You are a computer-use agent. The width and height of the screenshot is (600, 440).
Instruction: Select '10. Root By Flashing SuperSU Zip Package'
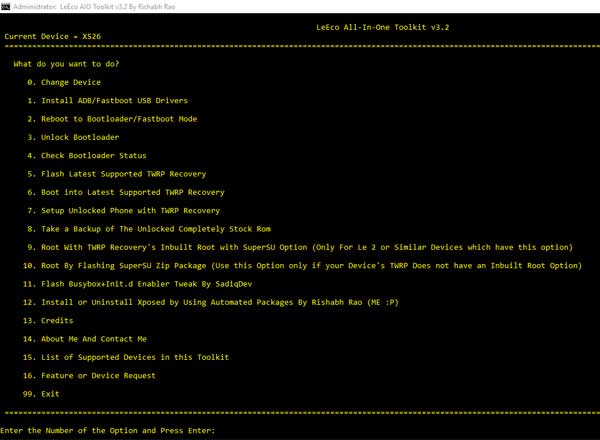(x=302, y=266)
